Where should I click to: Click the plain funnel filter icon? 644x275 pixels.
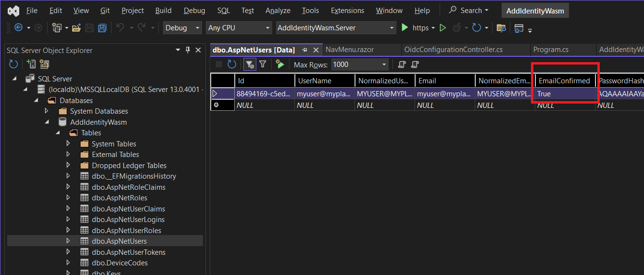(263, 64)
